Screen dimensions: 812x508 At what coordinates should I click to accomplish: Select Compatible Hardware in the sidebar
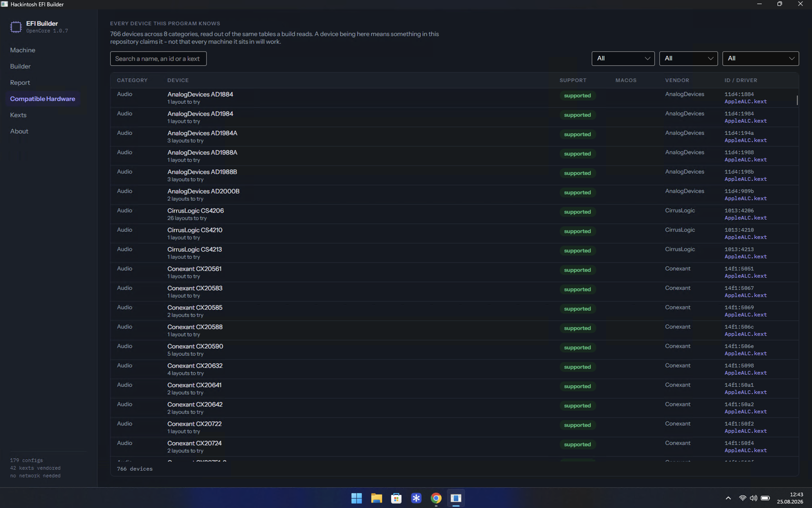pyautogui.click(x=43, y=99)
